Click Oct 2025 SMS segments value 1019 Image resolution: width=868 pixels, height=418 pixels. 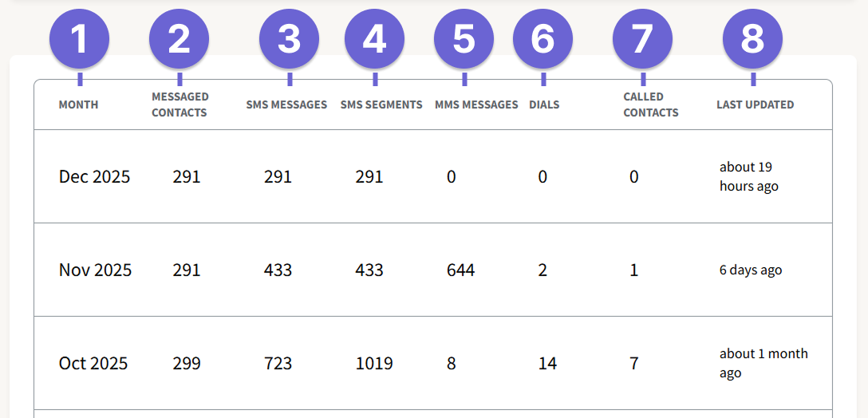pyautogui.click(x=373, y=364)
